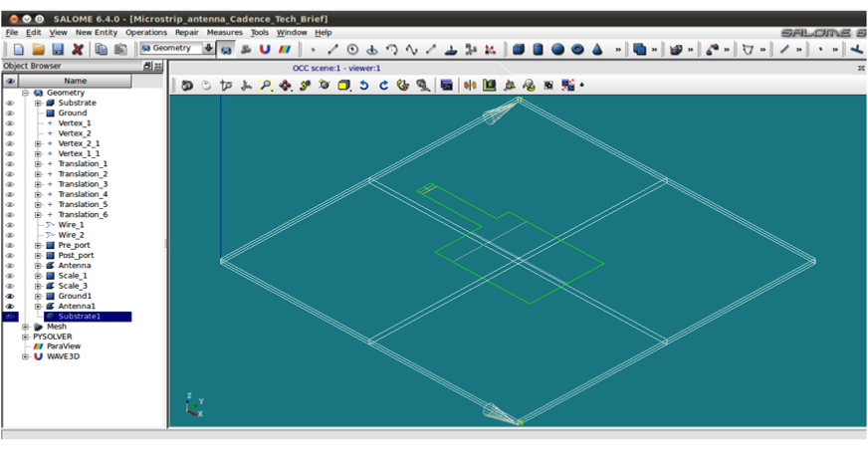Open a study with the folder icon
868x450 pixels.
[38, 49]
